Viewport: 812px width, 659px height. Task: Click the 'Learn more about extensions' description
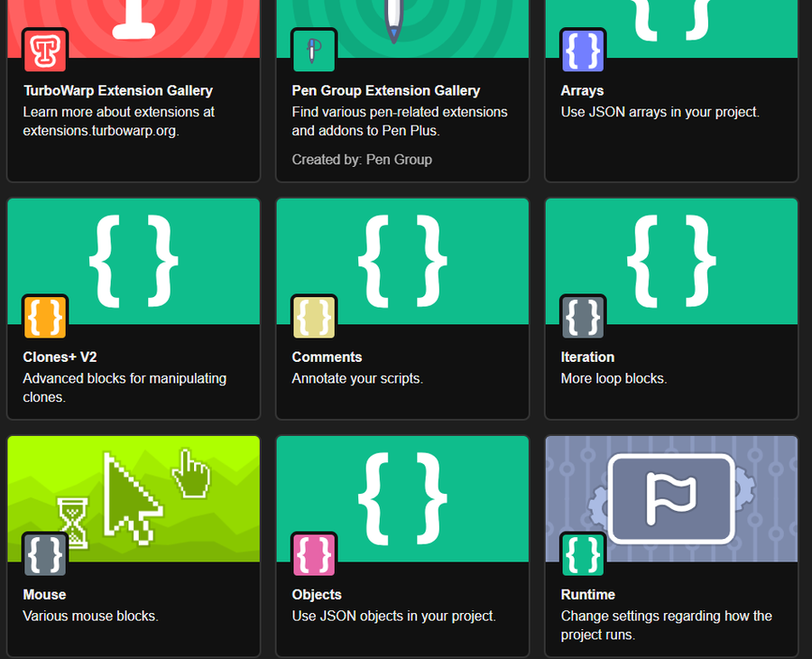pyautogui.click(x=118, y=121)
